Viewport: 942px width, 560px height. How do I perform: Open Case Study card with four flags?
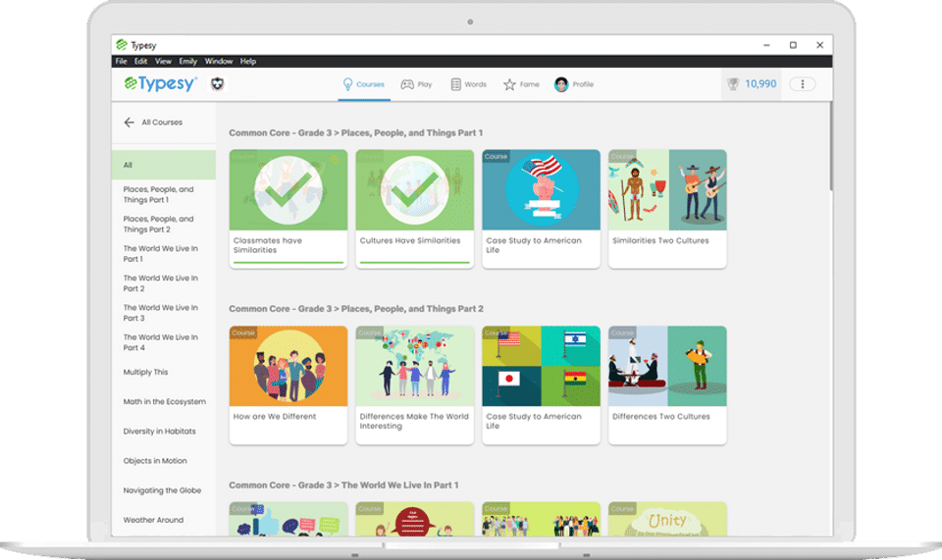pyautogui.click(x=541, y=384)
